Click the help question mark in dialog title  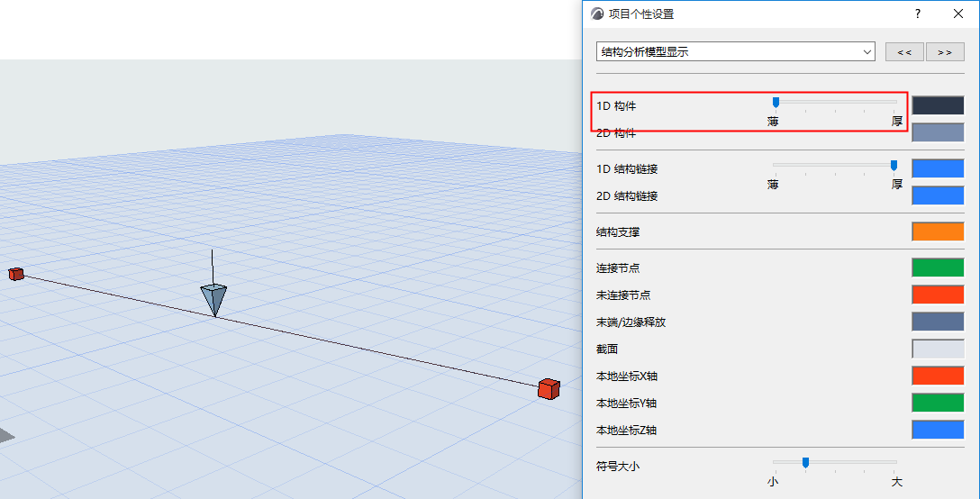(x=918, y=14)
